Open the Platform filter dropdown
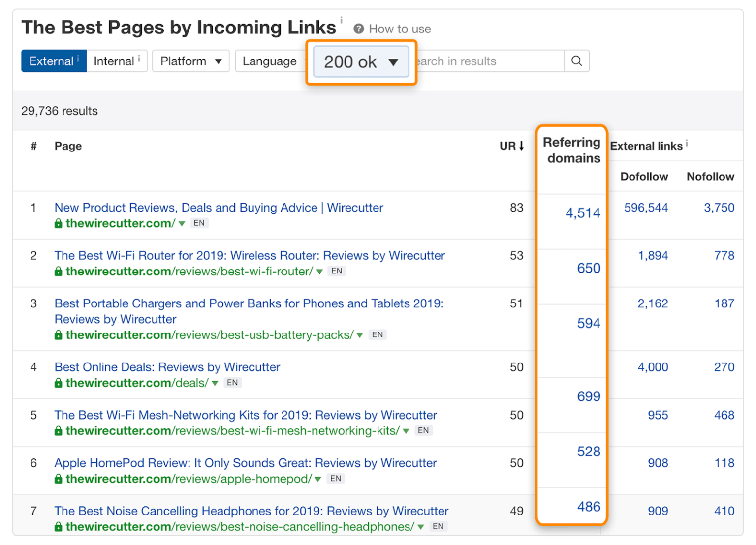Image resolution: width=756 pixels, height=545 pixels. 190,61
